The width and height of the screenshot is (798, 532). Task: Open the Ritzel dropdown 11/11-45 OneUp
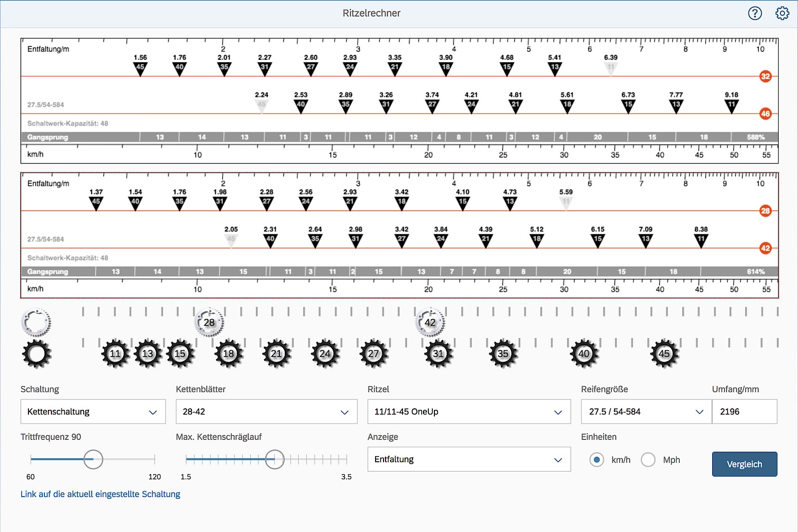click(x=468, y=412)
